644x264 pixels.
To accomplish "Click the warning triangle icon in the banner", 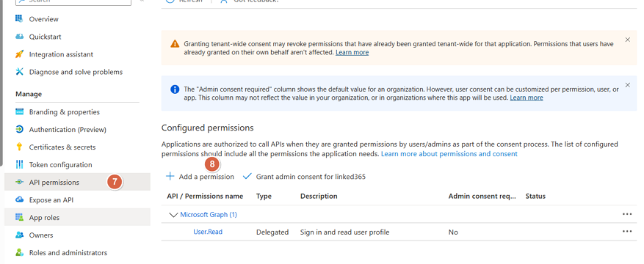I will (175, 44).
